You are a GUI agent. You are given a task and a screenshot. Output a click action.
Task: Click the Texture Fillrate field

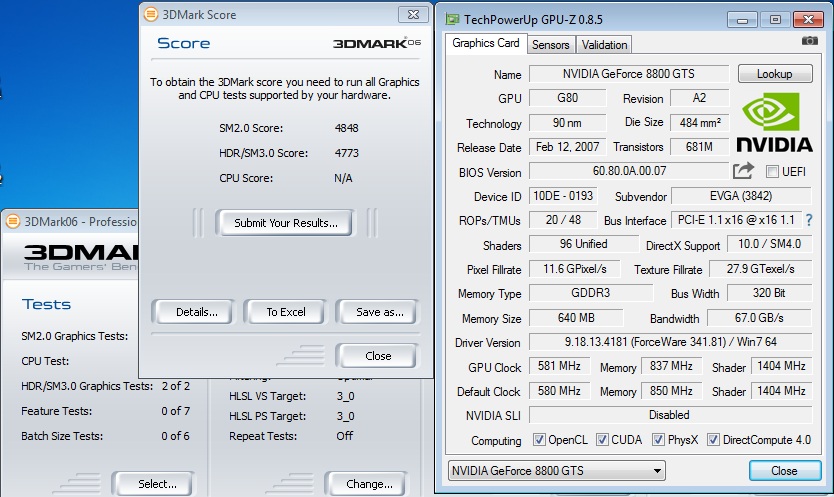761,269
